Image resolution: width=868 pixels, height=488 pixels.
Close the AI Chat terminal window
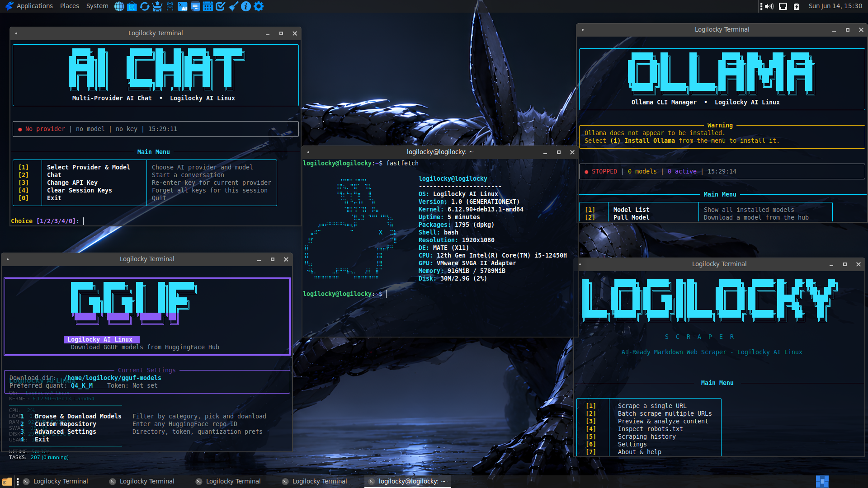pyautogui.click(x=295, y=33)
